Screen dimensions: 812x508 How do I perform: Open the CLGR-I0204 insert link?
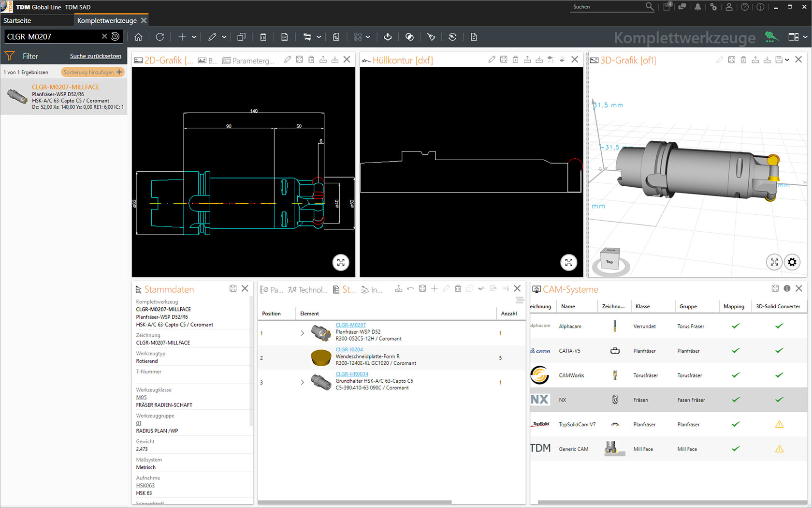[x=349, y=349]
